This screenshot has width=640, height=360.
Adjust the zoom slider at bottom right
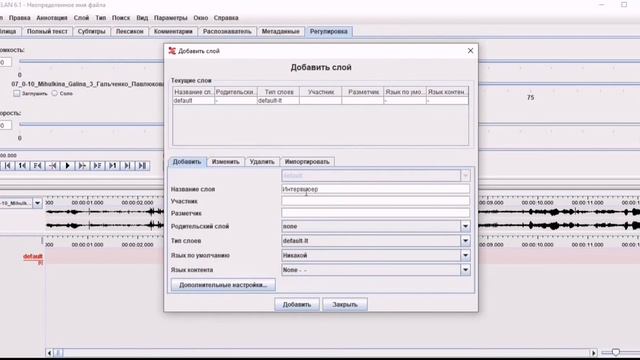(x=616, y=352)
